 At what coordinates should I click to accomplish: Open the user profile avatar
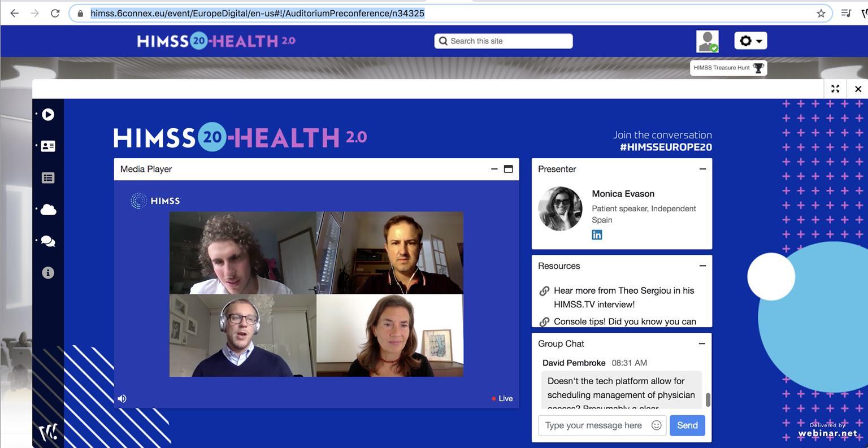pyautogui.click(x=708, y=41)
